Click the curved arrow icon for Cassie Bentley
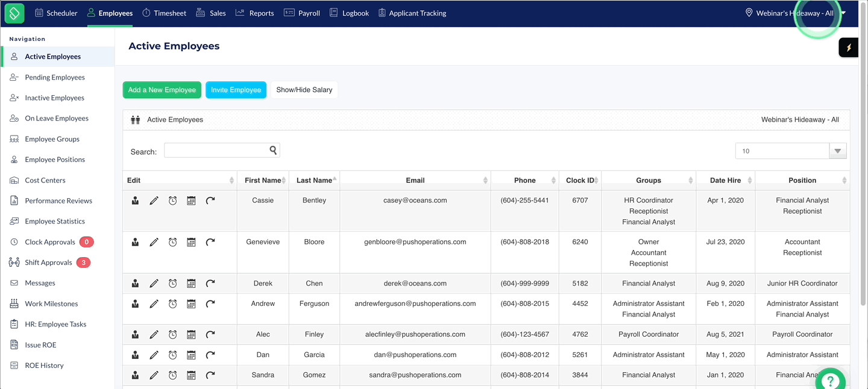 coord(210,201)
